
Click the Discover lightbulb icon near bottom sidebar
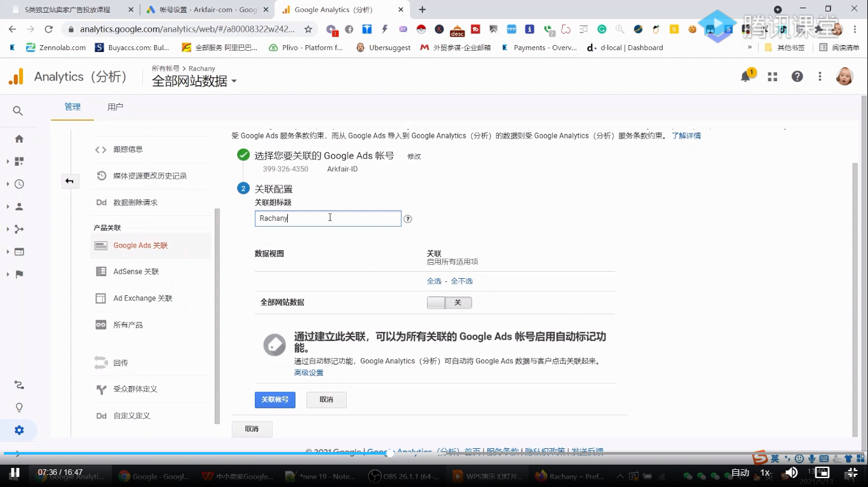[19, 407]
